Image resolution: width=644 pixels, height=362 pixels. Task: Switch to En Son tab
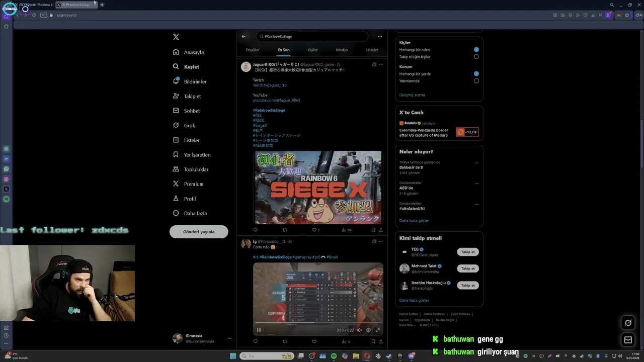(283, 50)
